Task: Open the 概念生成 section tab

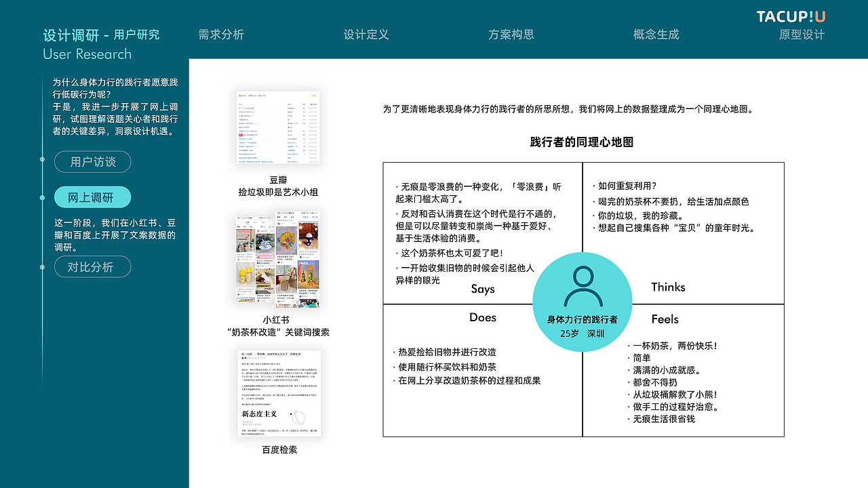Action: point(656,34)
